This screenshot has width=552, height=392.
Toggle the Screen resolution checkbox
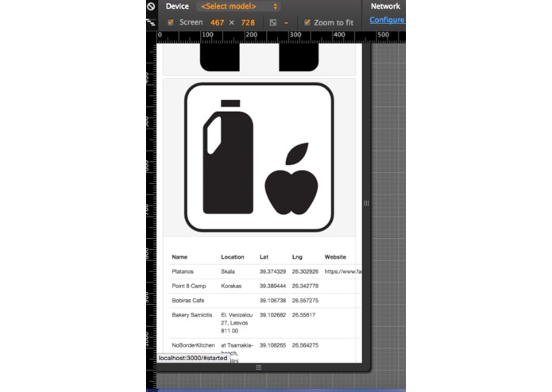(171, 22)
